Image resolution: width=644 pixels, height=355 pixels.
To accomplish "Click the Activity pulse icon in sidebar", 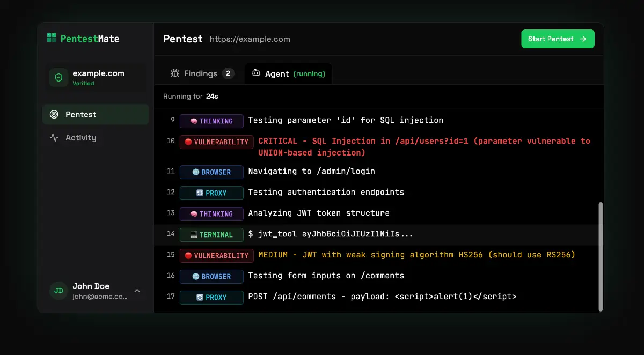I will [54, 137].
